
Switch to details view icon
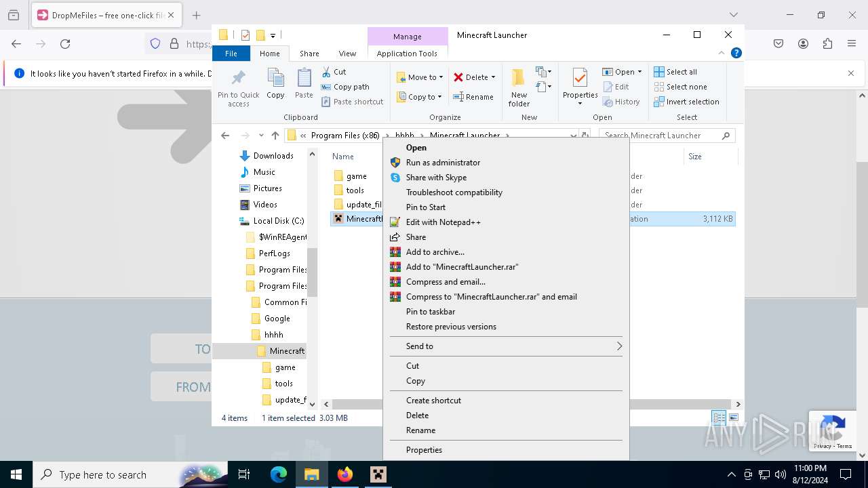719,418
